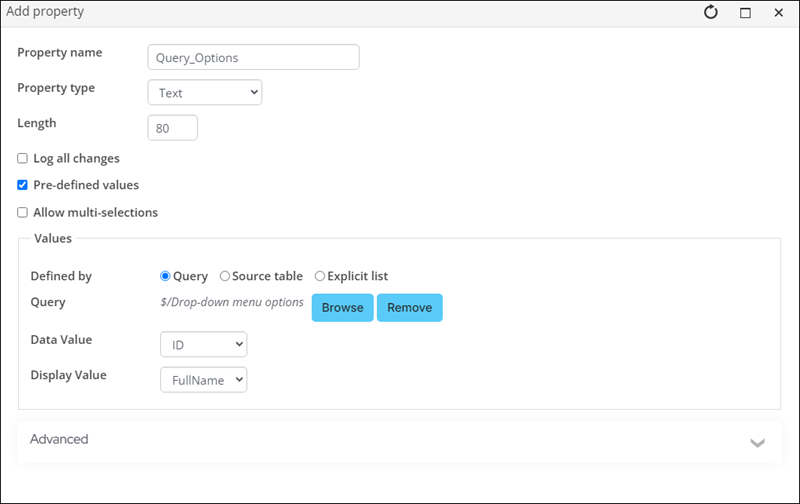Screen dimensions: 800x504
Task: Click the Remove button
Action: click(409, 308)
